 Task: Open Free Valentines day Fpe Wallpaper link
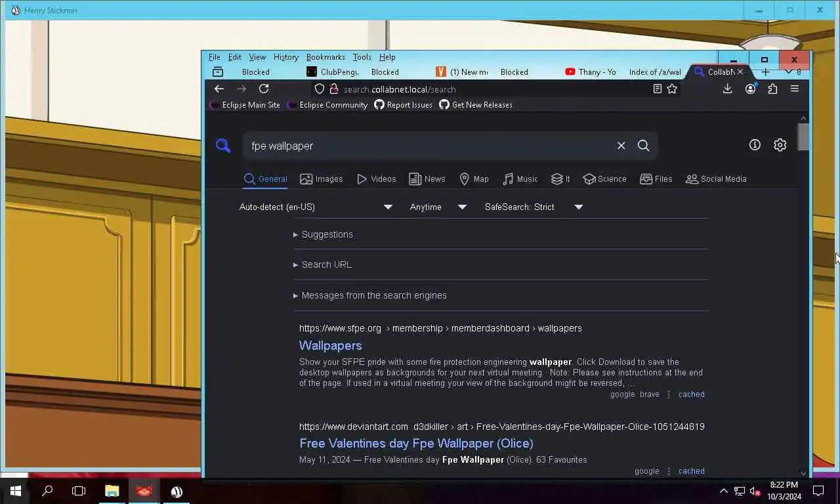click(416, 443)
